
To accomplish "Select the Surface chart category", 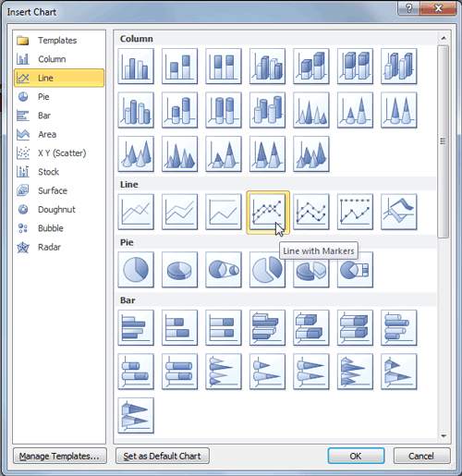I will coord(59,190).
